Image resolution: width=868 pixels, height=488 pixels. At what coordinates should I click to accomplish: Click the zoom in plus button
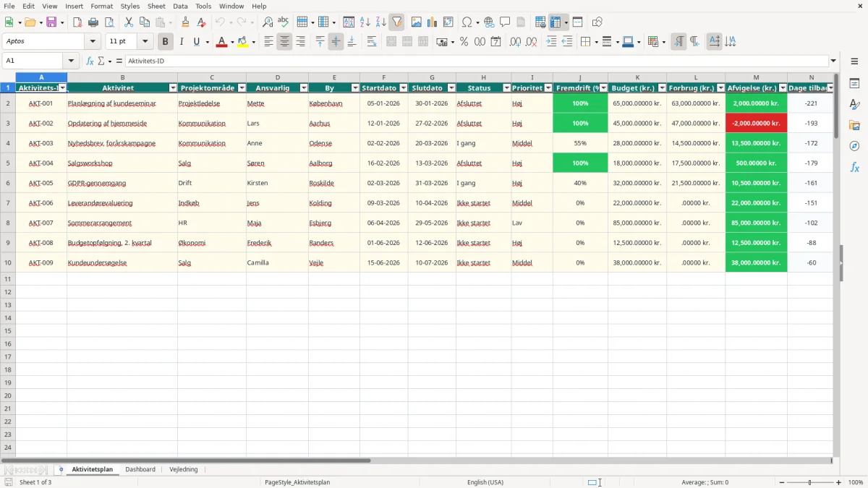[839, 482]
